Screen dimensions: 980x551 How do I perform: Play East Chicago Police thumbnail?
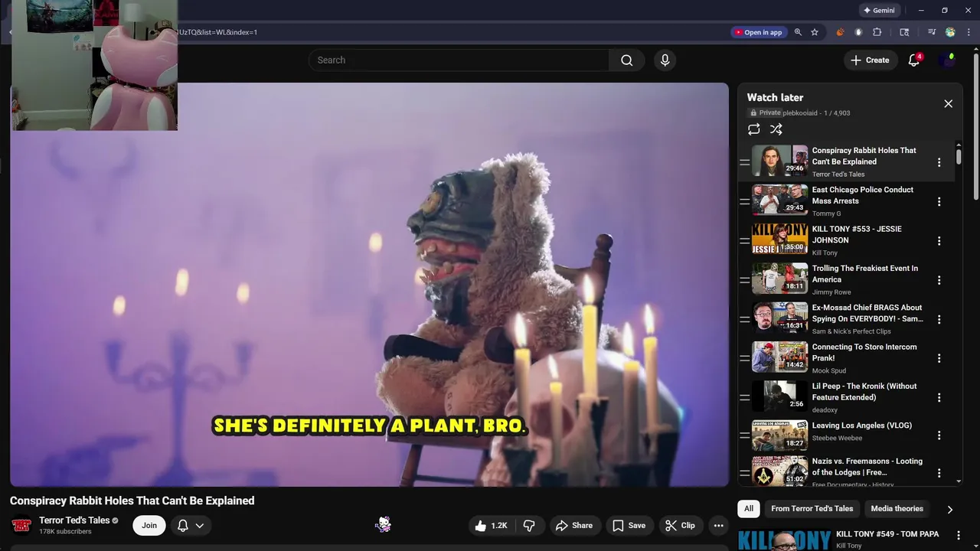tap(779, 200)
